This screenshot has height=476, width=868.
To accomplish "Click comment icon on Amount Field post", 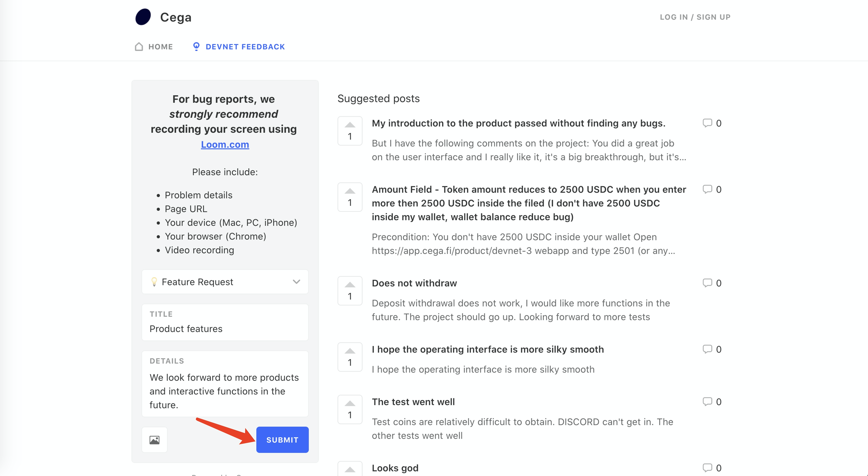I will pos(707,189).
